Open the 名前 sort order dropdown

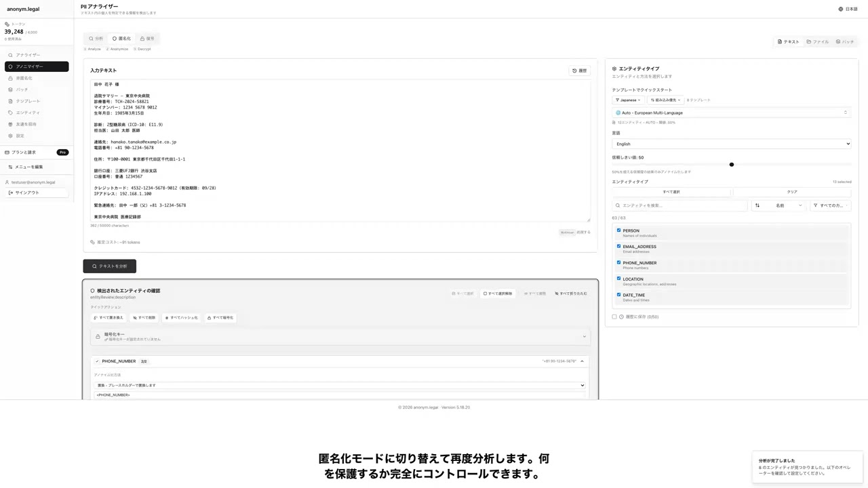[778, 205]
